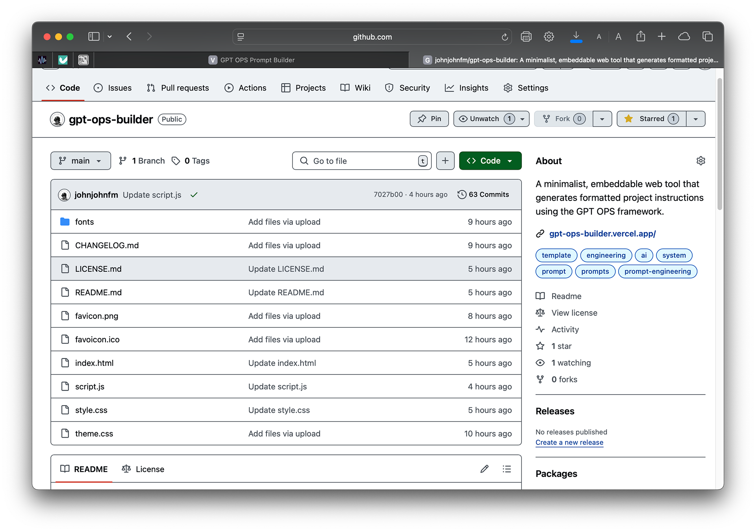Screen dimensions: 756x532
Task: Open the green checkmark pinned tab
Action: [63, 60]
